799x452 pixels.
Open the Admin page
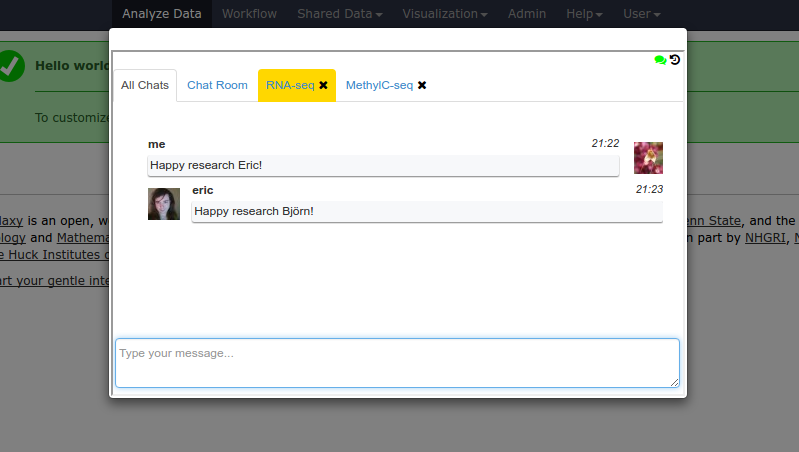(527, 14)
